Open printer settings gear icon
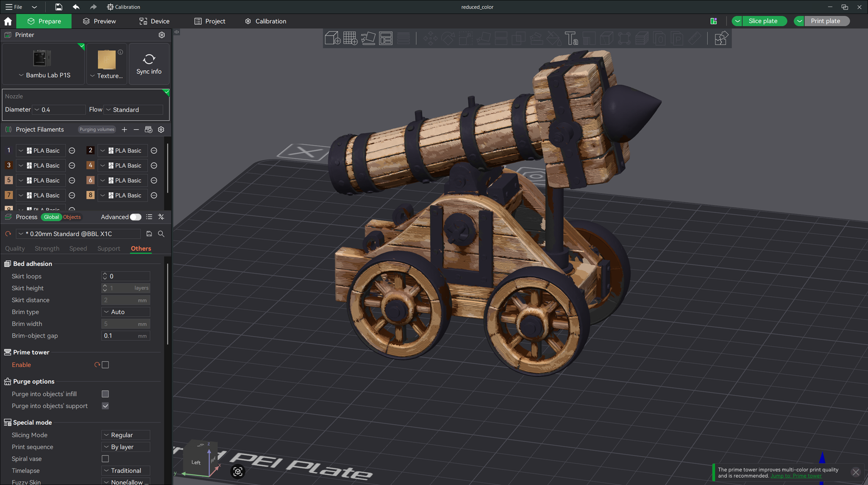The image size is (868, 485). point(161,35)
